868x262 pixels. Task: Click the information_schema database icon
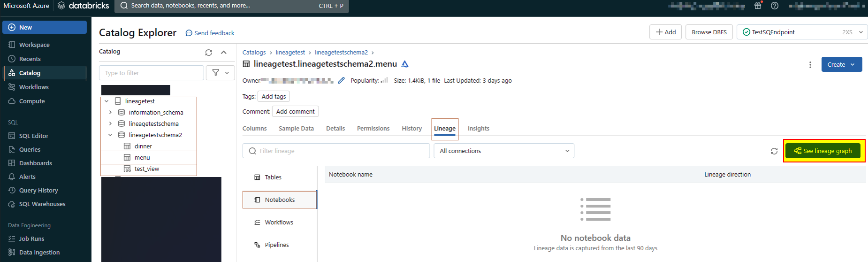coord(122,112)
